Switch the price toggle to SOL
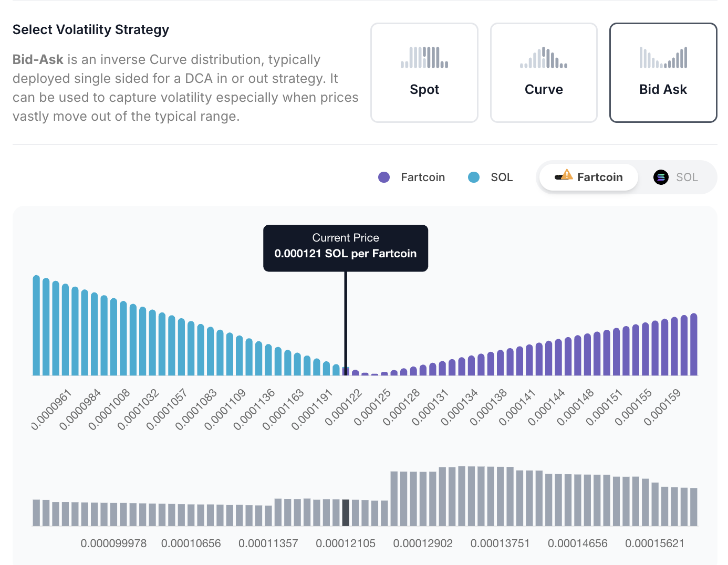The height and width of the screenshot is (565, 728). [676, 177]
